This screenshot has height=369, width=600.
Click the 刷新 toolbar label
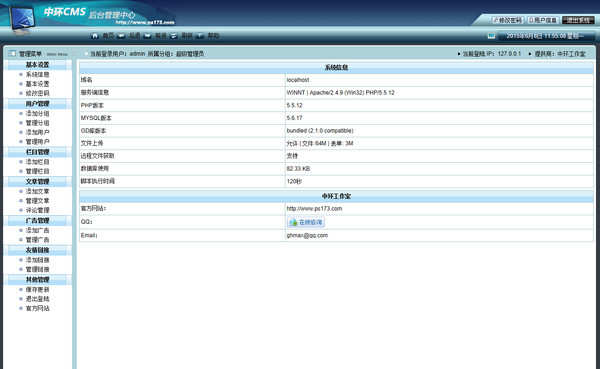[187, 36]
